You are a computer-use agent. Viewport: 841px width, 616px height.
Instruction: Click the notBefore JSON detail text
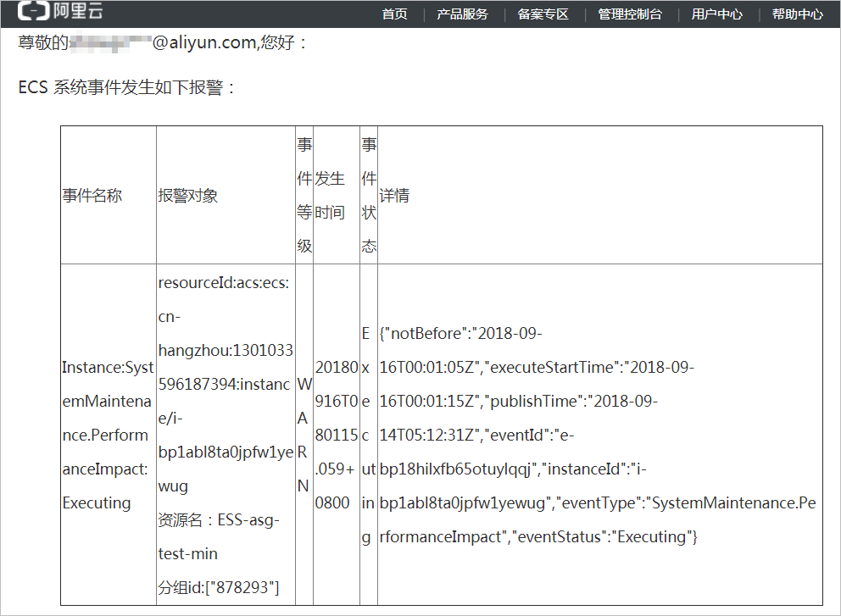pos(460,334)
